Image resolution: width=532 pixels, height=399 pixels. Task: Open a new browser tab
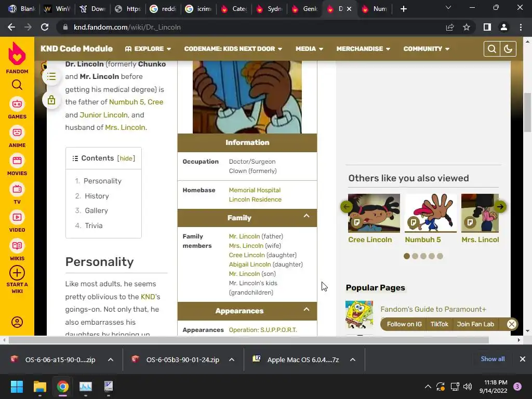point(403,9)
